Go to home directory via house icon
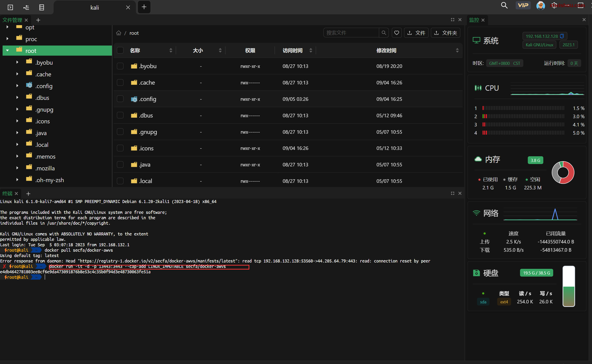The height and width of the screenshot is (364, 592). [119, 33]
